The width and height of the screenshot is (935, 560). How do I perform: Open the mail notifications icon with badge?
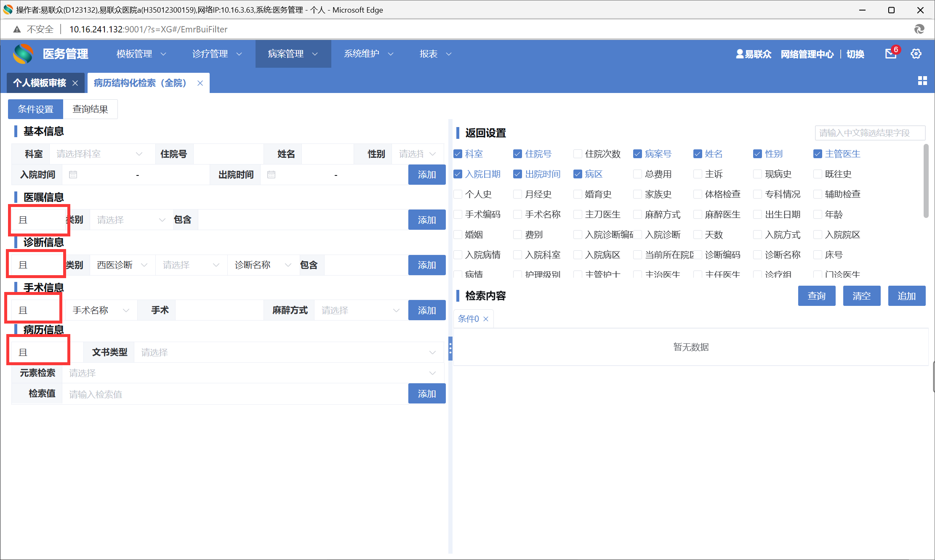tap(890, 54)
